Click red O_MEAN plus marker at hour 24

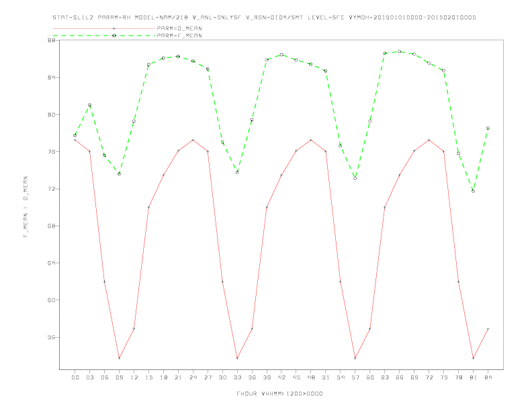tap(193, 140)
